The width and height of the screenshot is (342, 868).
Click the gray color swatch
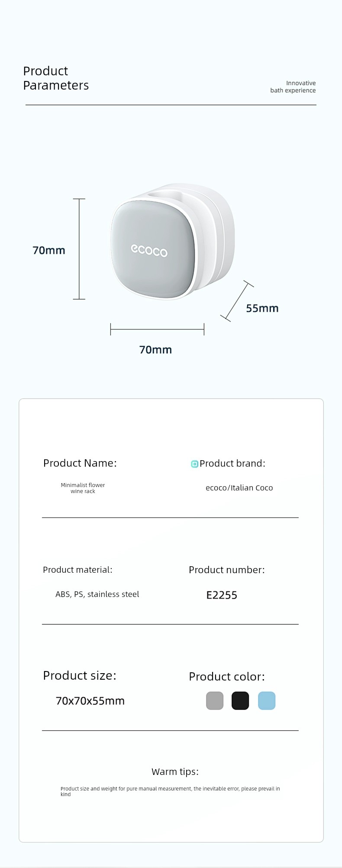[215, 700]
